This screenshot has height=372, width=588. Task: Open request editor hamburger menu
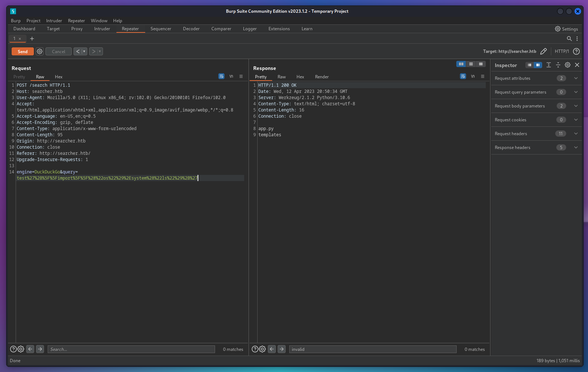click(x=241, y=77)
